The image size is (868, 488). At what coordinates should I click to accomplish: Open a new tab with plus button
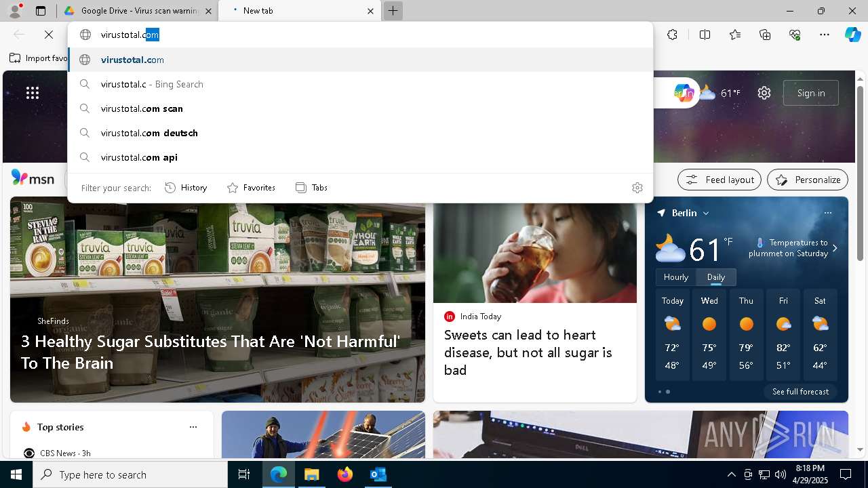[393, 11]
